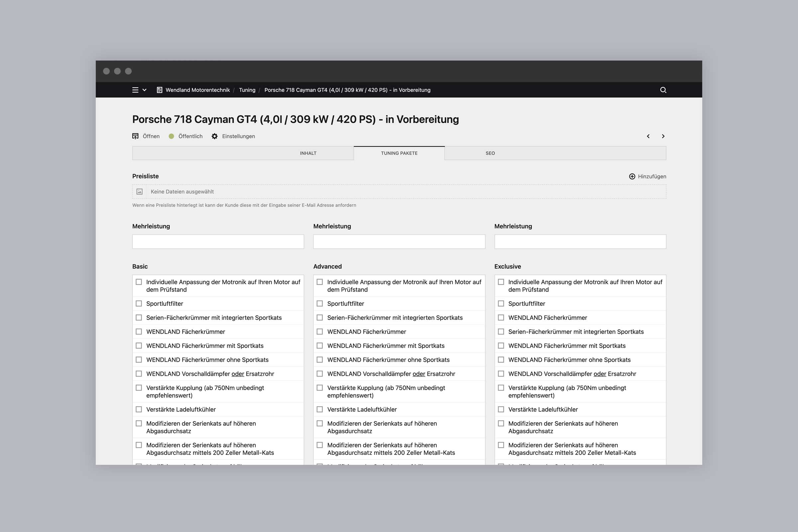The height and width of the screenshot is (532, 798).
Task: Click the plus-circle Hinzufügen icon
Action: click(632, 177)
